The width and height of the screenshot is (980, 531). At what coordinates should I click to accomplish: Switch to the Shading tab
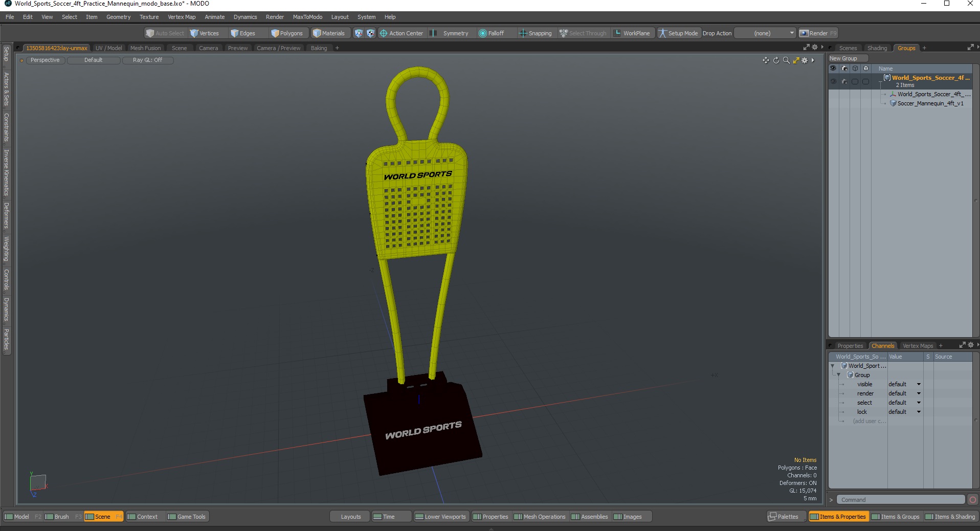pyautogui.click(x=877, y=48)
